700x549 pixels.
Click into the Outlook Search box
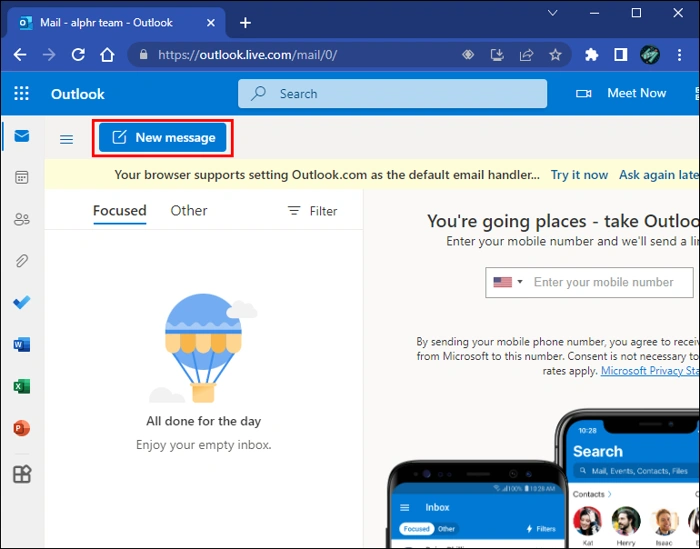(392, 93)
